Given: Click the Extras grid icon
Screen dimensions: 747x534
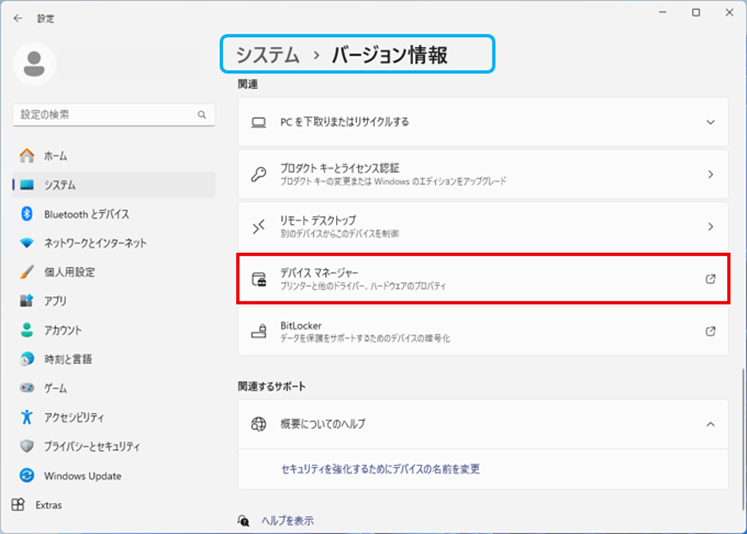Looking at the screenshot, I should click(18, 505).
